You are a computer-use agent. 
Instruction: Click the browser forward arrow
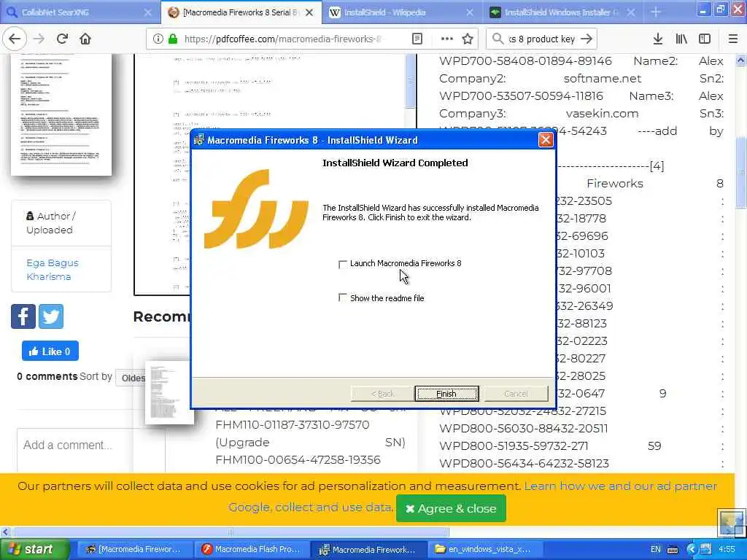point(39,39)
